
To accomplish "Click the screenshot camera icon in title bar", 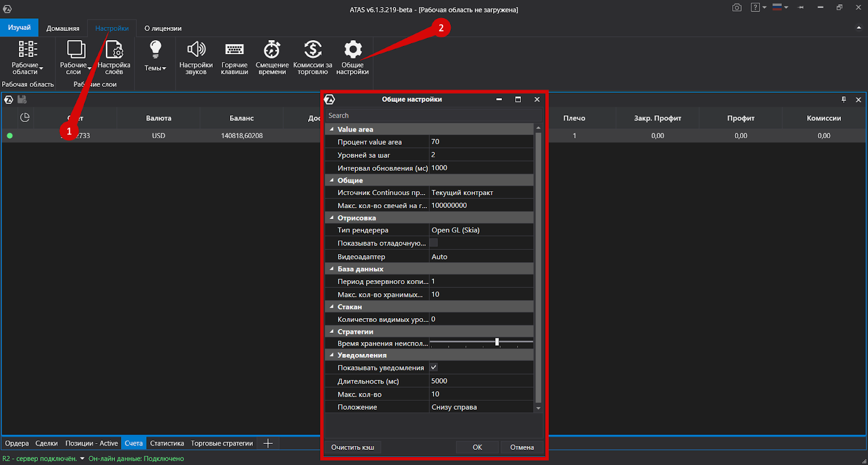I will [737, 8].
